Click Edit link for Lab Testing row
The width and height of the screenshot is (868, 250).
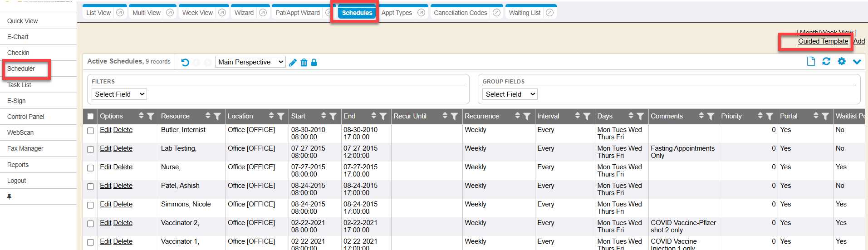coord(105,148)
